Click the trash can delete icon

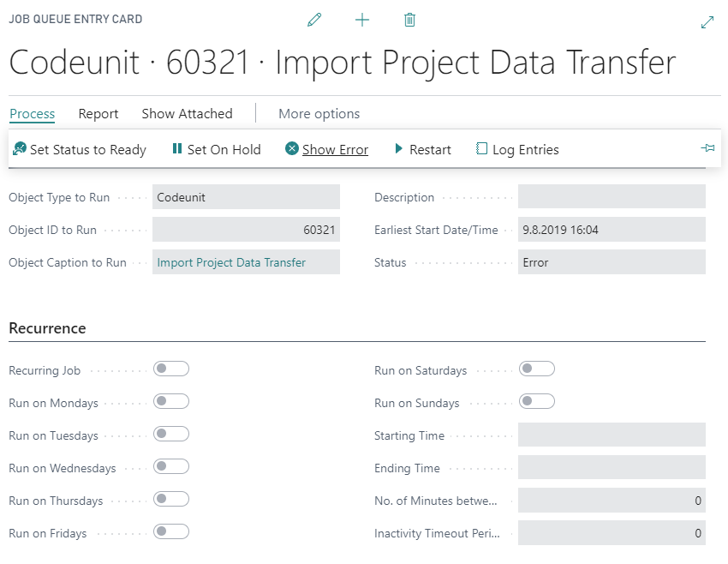(409, 20)
